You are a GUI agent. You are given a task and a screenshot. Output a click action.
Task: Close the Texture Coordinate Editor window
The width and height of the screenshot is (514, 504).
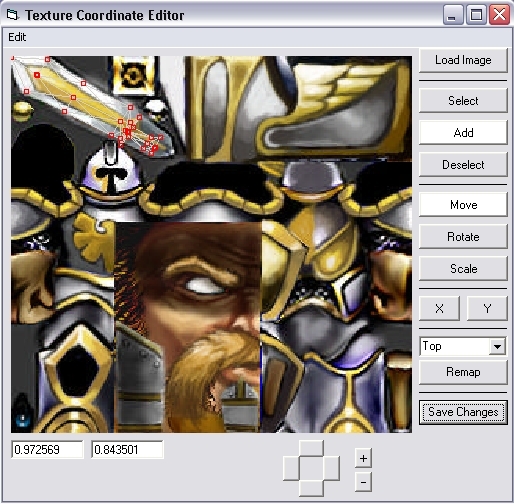499,15
